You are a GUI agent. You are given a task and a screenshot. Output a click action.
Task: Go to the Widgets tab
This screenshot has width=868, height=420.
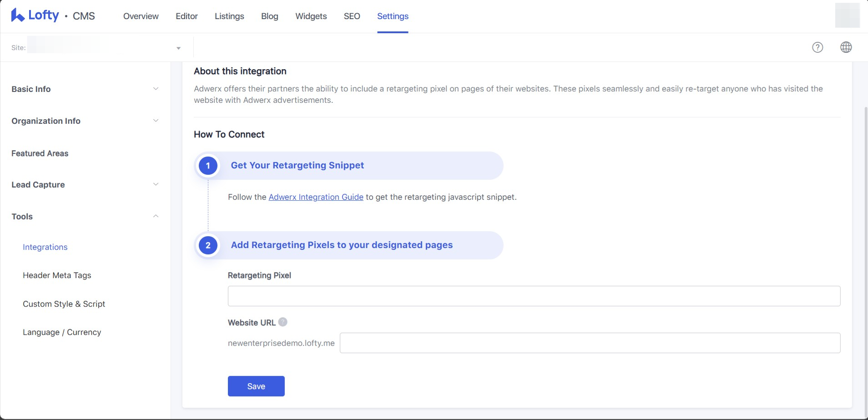coord(311,16)
